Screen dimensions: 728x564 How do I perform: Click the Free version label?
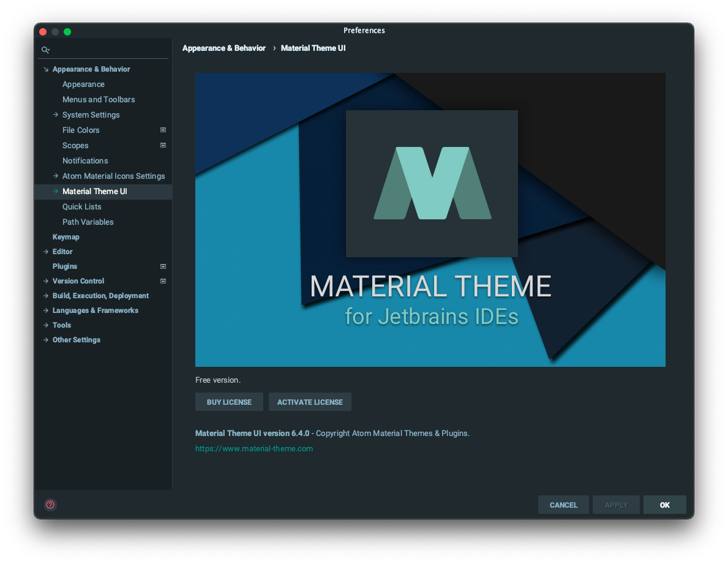pyautogui.click(x=218, y=380)
